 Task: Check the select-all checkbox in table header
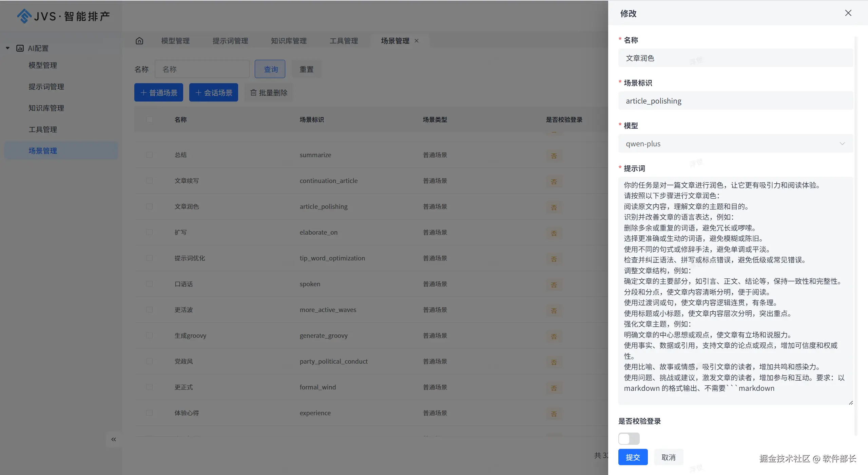[150, 120]
